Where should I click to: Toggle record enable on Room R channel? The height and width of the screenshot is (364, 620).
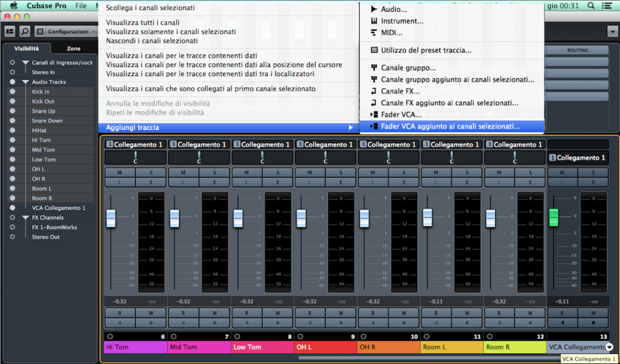tap(530, 322)
